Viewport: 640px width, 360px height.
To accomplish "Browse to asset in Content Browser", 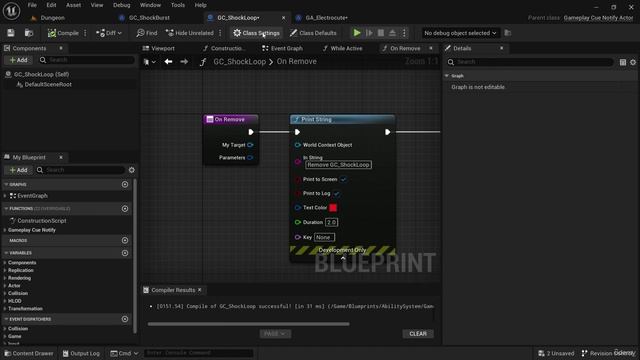I will click(x=29, y=33).
